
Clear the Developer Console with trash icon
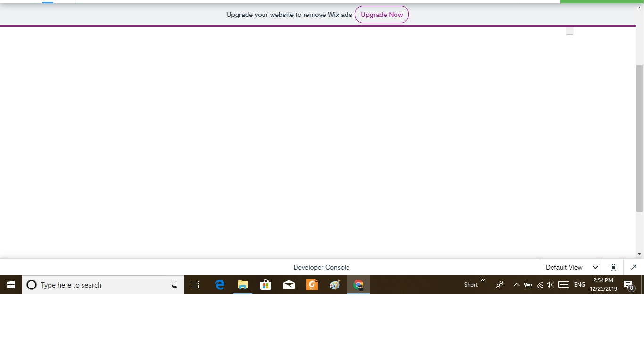(x=613, y=267)
